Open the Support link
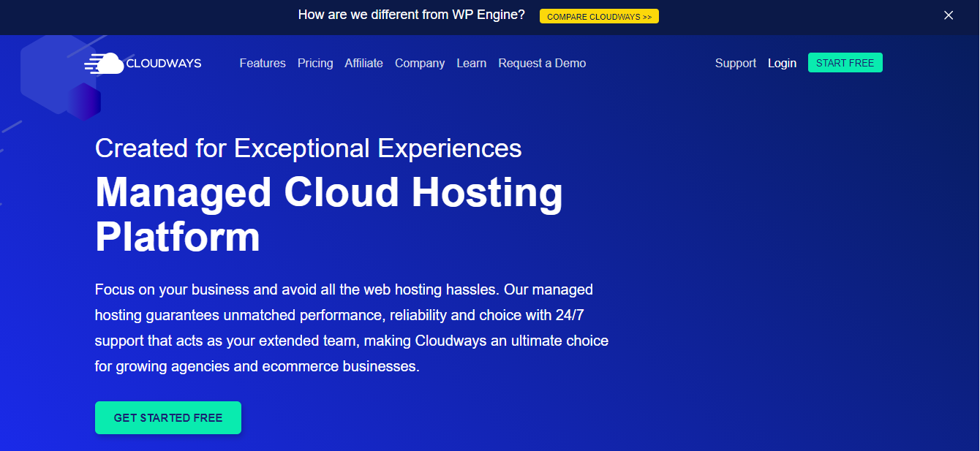The width and height of the screenshot is (980, 451). (736, 64)
